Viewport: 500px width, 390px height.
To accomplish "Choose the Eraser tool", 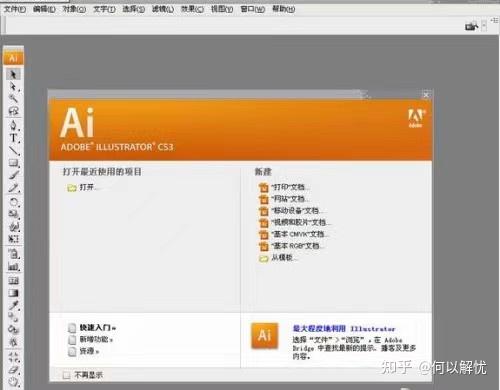I will [13, 370].
